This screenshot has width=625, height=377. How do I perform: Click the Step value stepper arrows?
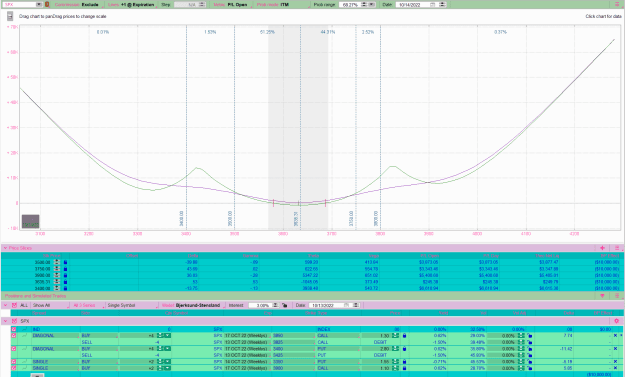click(202, 5)
